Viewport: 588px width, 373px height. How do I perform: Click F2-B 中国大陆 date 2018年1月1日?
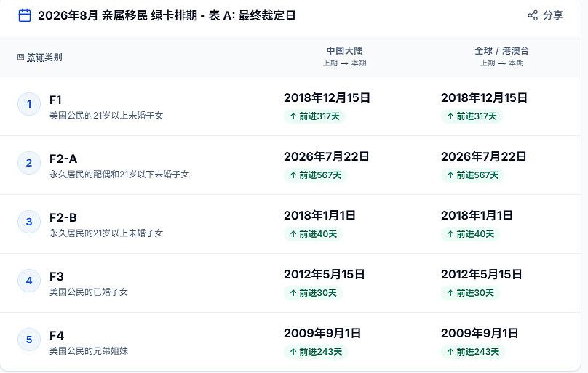[319, 215]
